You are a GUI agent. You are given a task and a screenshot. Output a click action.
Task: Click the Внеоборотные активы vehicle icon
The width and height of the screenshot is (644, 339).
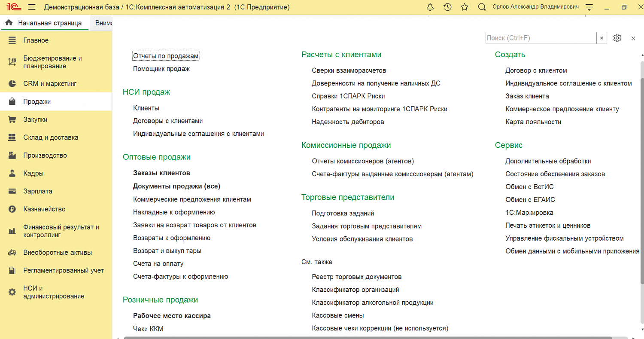[x=12, y=253]
